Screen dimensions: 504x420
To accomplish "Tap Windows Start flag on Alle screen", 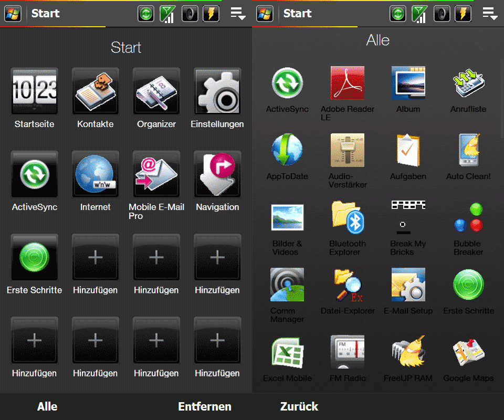I will click(x=265, y=14).
